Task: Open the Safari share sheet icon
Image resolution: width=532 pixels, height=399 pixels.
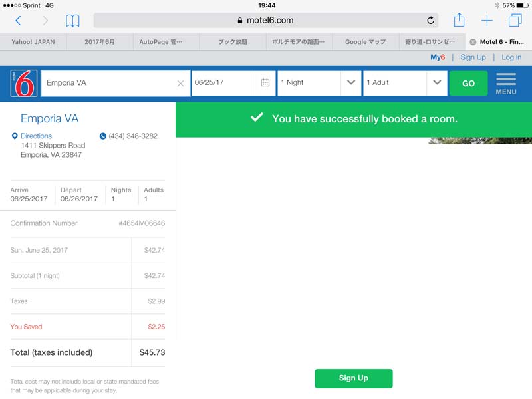Action: pos(459,20)
